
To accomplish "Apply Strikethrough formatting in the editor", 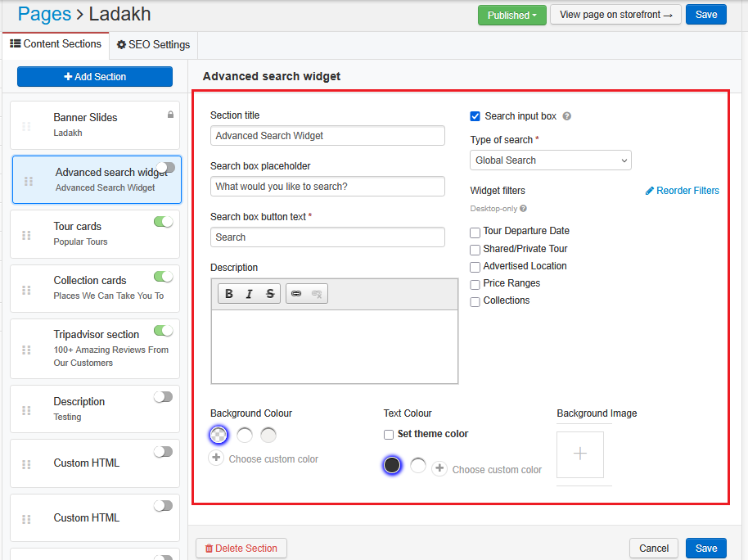I will click(269, 294).
